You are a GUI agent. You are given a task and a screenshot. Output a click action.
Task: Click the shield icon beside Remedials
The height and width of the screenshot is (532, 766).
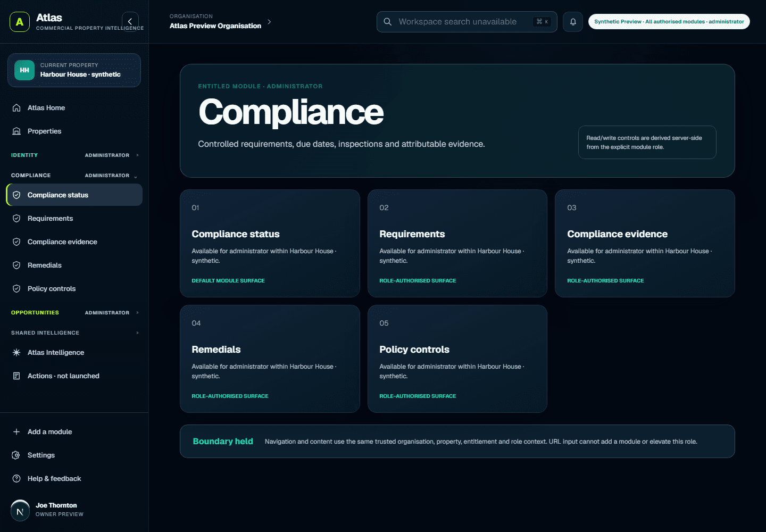tap(16, 265)
